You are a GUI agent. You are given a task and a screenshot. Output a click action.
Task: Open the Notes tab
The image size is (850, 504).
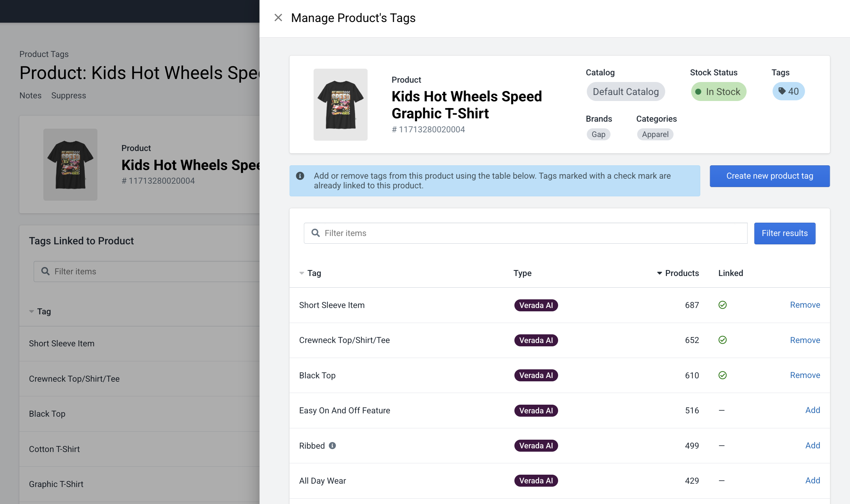point(30,95)
